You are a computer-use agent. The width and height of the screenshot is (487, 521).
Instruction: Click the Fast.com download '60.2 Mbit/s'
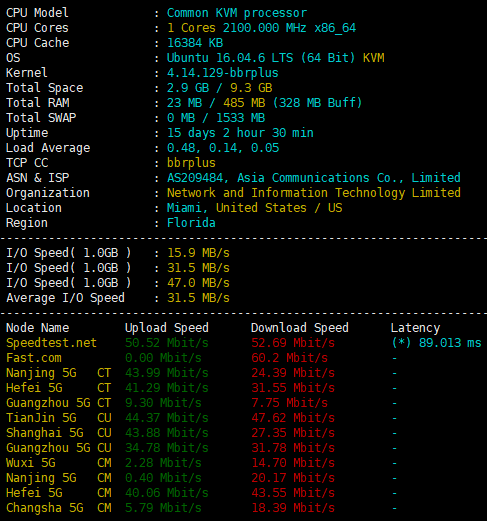[290, 358]
